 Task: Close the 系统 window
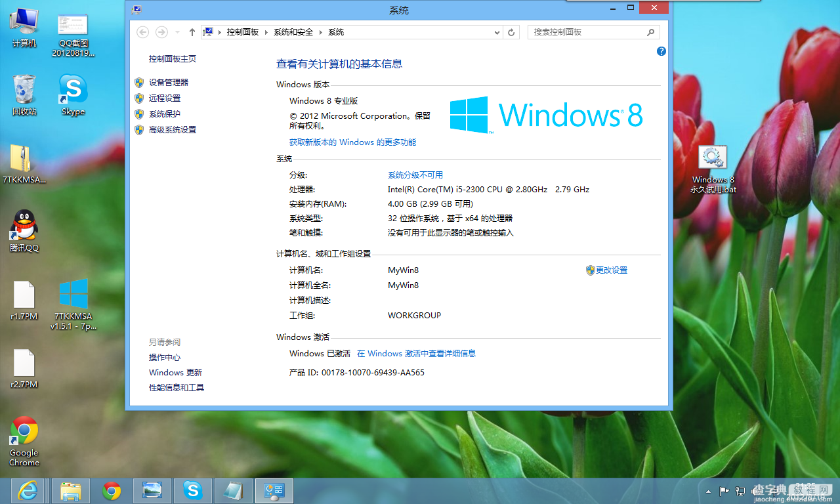pyautogui.click(x=654, y=7)
